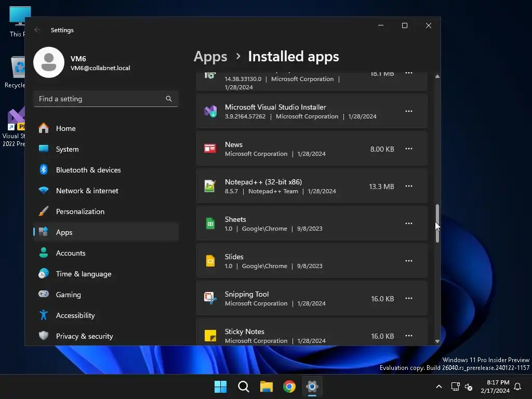This screenshot has width=532, height=399.
Task: Open System settings
Action: coord(106,149)
